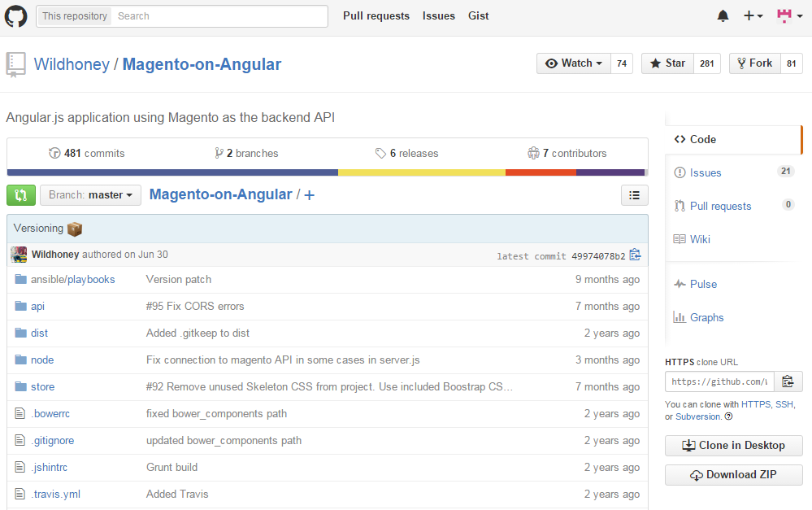Switch clone URL to SSH
This screenshot has width=812, height=510.
pos(784,404)
